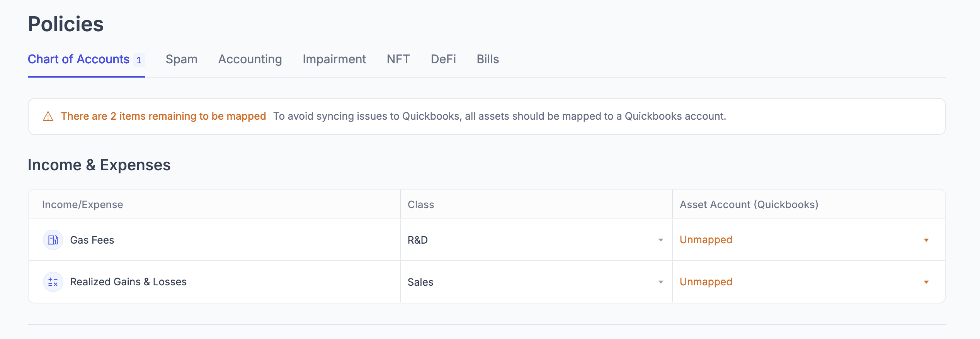View the Bills tab

[x=487, y=59]
